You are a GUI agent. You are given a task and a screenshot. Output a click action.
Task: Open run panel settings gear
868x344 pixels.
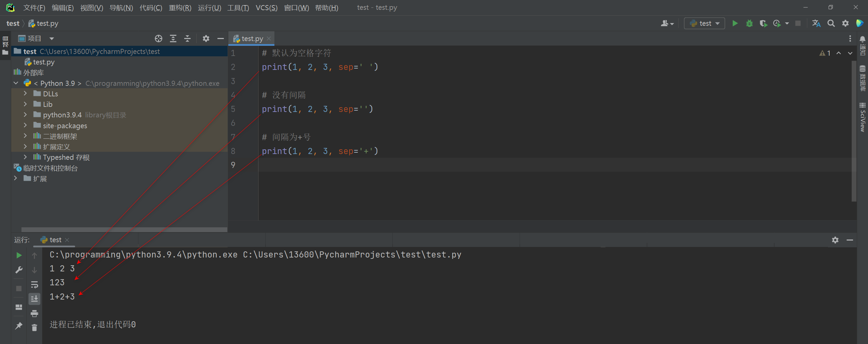pyautogui.click(x=835, y=240)
